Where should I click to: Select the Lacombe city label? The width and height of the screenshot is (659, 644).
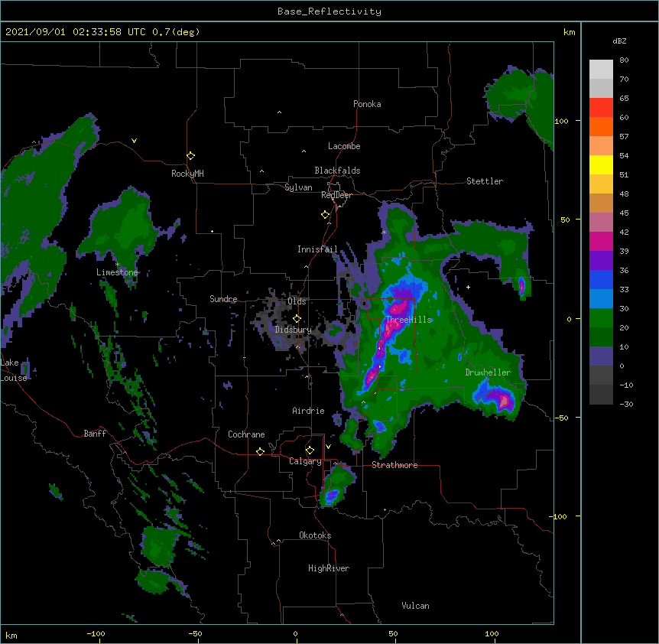344,146
